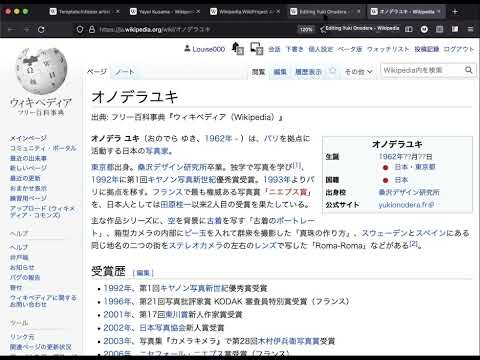Switch to Wikipedia:WikiProject tab

(x=245, y=12)
